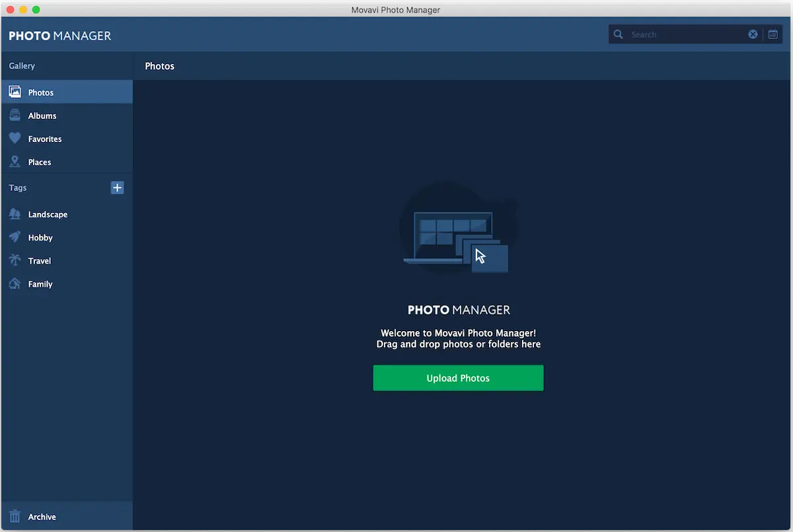Open the Archive label at sidebar bottom
This screenshot has width=793, height=532.
pyautogui.click(x=42, y=517)
